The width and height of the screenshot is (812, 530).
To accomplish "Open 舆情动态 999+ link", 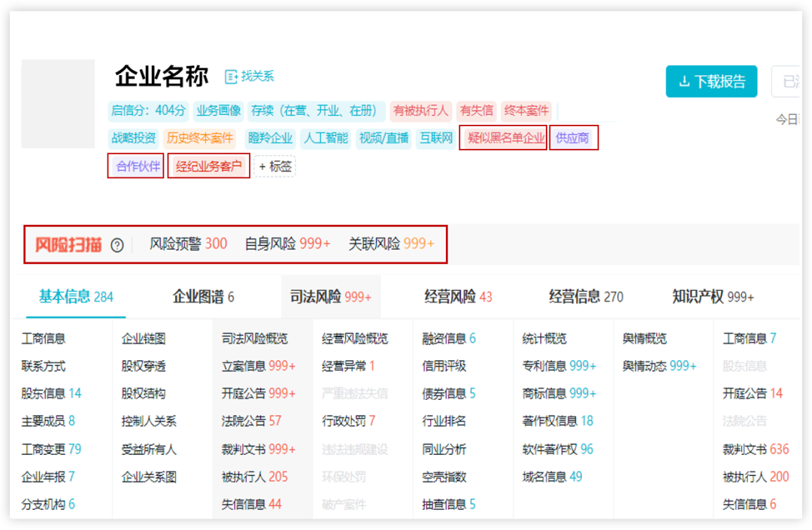I will (x=660, y=366).
